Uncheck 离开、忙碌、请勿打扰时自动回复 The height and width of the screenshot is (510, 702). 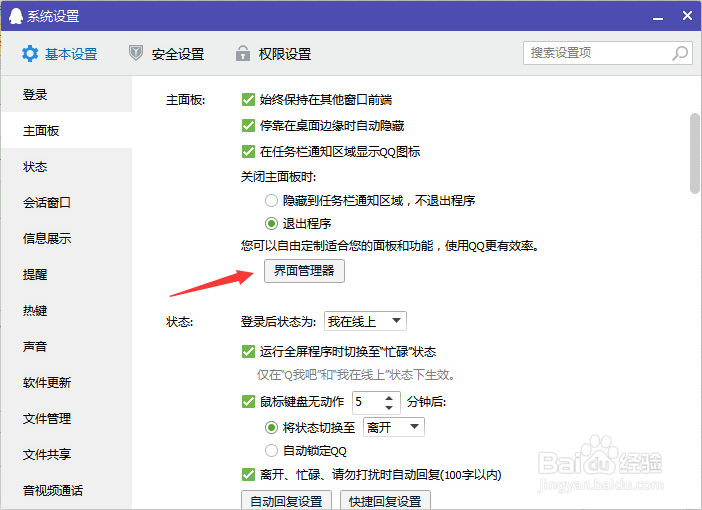click(248, 474)
